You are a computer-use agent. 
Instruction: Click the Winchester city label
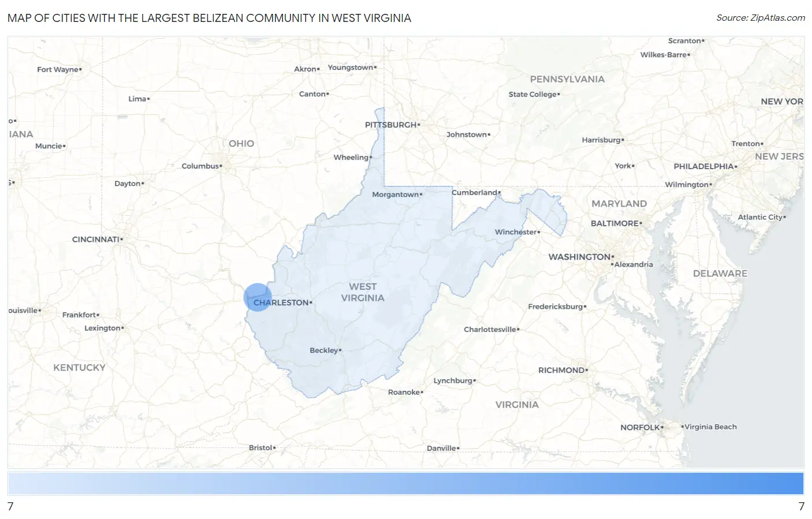516,232
